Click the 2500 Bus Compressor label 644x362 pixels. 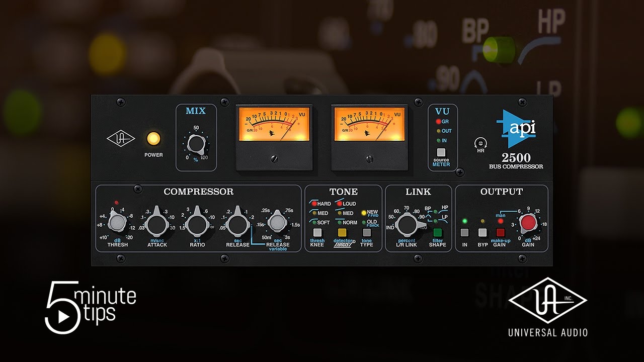point(516,161)
